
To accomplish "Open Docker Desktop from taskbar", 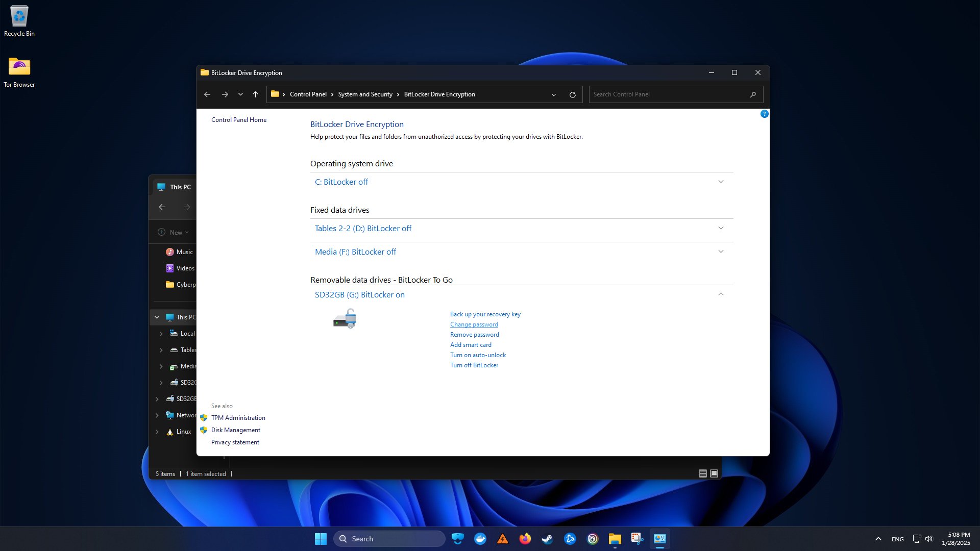I will (x=480, y=539).
